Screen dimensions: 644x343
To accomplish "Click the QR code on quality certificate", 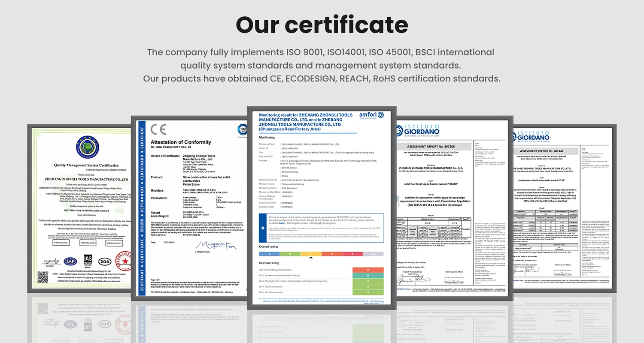I will (x=43, y=277).
